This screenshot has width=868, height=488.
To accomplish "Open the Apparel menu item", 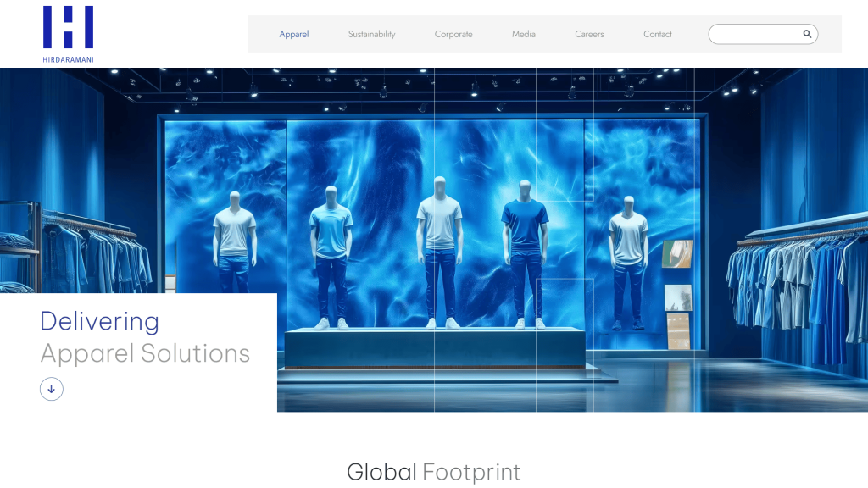I will [x=294, y=34].
